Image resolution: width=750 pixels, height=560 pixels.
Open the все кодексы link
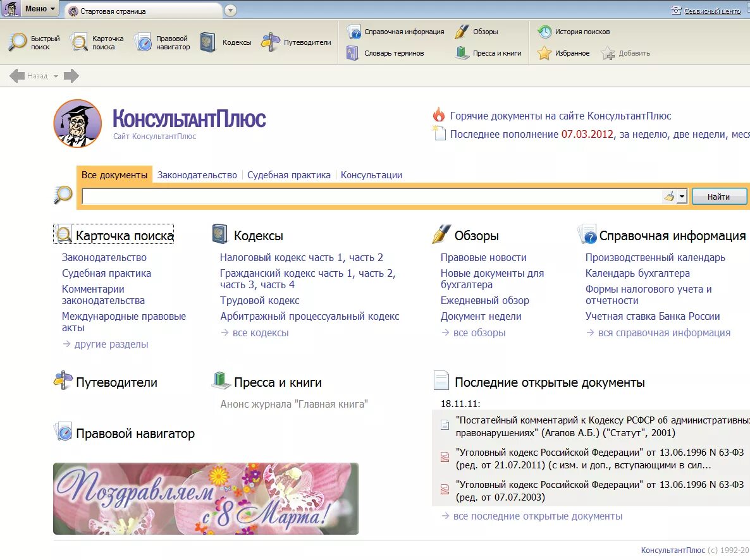pos(260,332)
